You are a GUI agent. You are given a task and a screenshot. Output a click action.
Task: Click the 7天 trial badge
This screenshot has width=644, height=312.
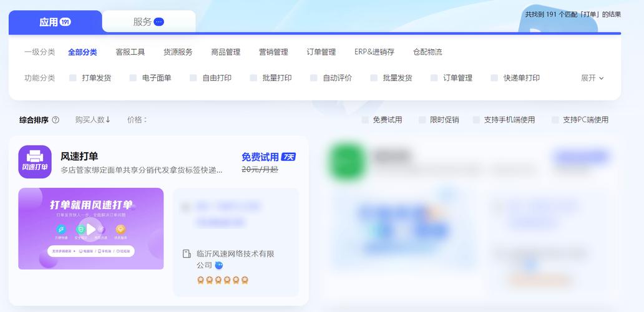[289, 157]
